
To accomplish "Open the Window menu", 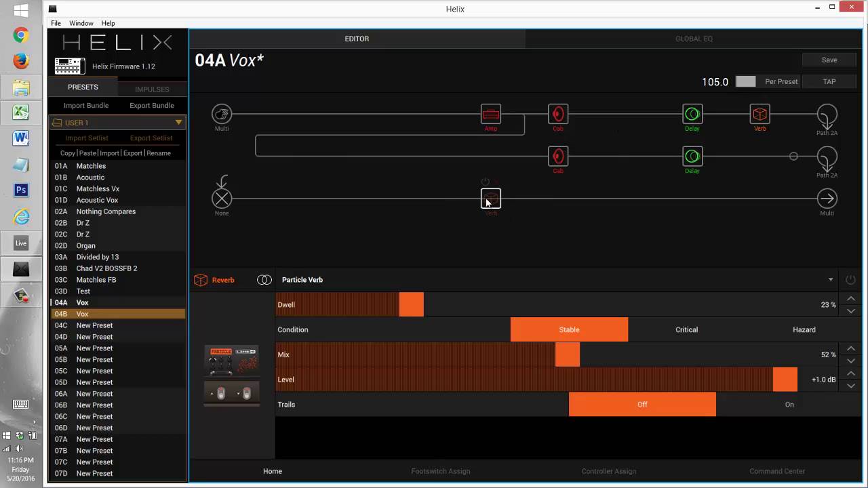I will [x=81, y=23].
